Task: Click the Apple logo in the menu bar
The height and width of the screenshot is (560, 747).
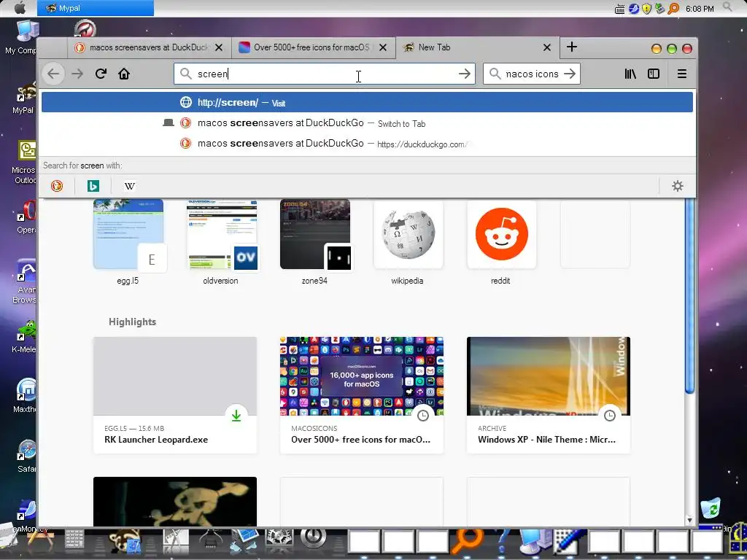Action: tap(20, 7)
